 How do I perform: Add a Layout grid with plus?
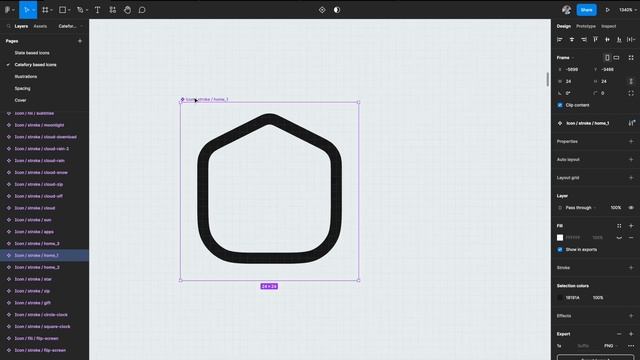pos(631,178)
